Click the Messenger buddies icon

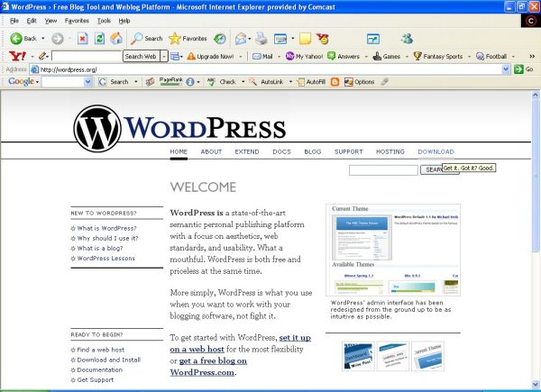pos(408,38)
